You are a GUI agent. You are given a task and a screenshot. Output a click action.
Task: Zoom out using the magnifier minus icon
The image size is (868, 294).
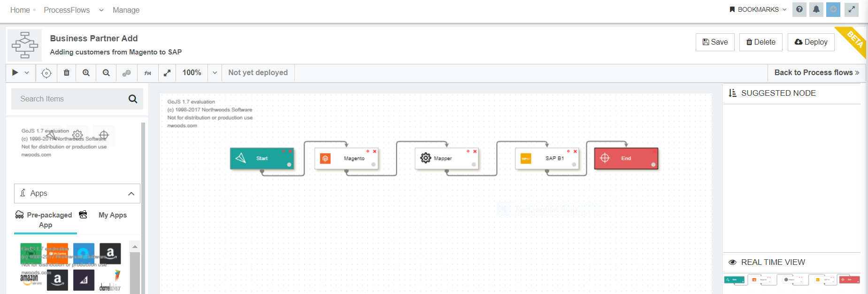(106, 73)
